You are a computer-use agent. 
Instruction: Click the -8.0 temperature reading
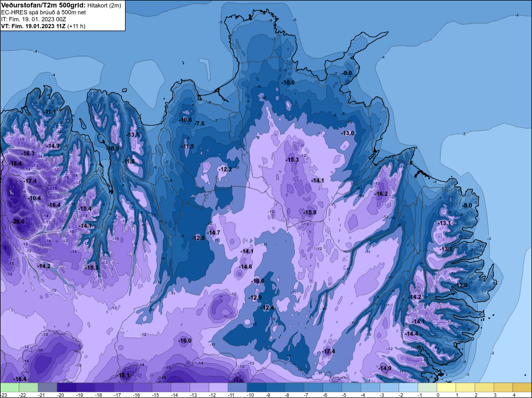coord(467,205)
